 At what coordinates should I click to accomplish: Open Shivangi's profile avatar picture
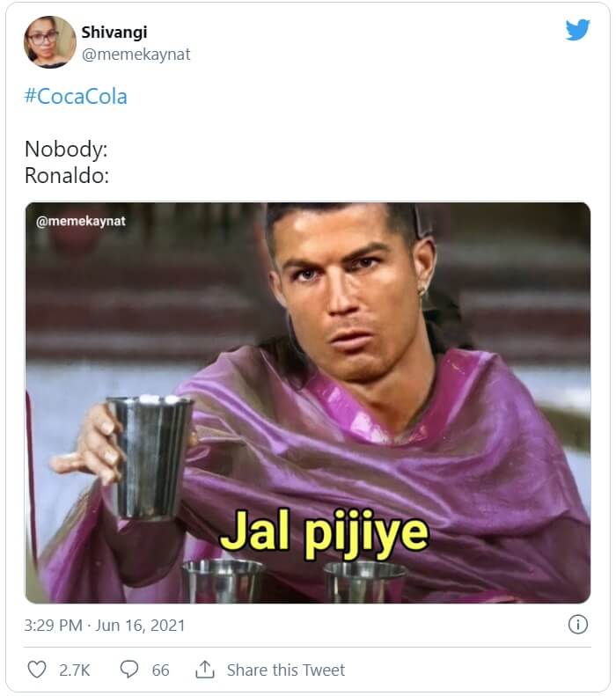click(x=49, y=42)
